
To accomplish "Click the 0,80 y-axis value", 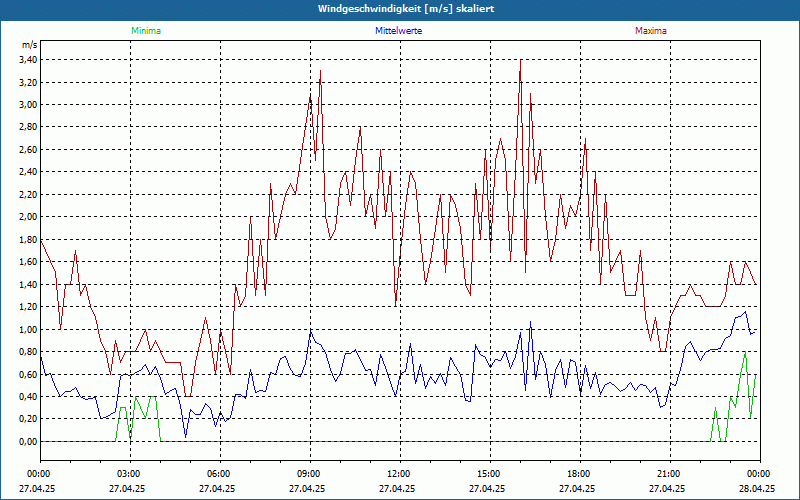I will (28, 352).
